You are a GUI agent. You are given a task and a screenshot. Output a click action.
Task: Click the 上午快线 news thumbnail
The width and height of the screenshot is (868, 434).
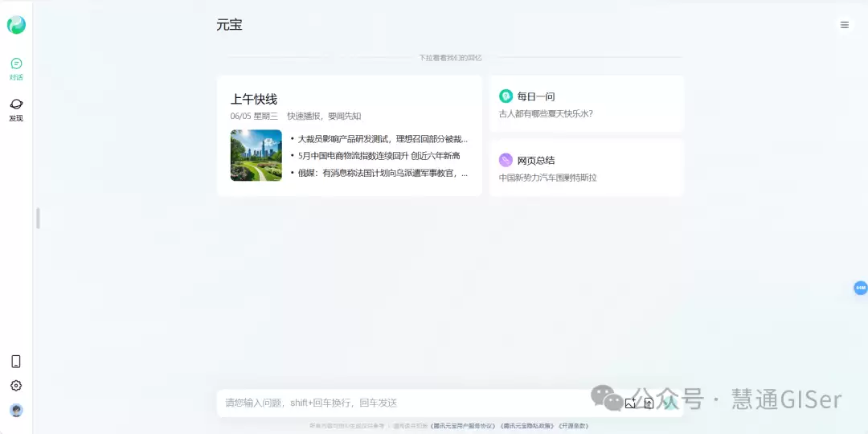(x=256, y=156)
